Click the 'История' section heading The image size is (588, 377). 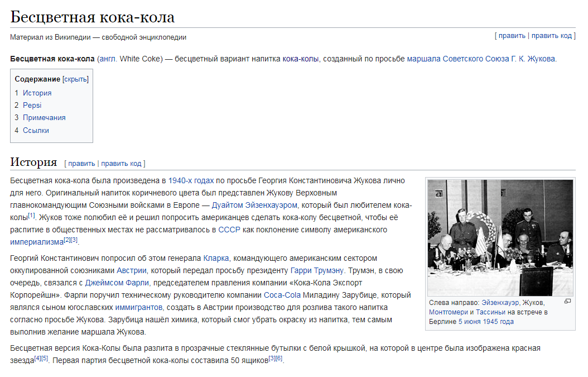[x=33, y=162]
